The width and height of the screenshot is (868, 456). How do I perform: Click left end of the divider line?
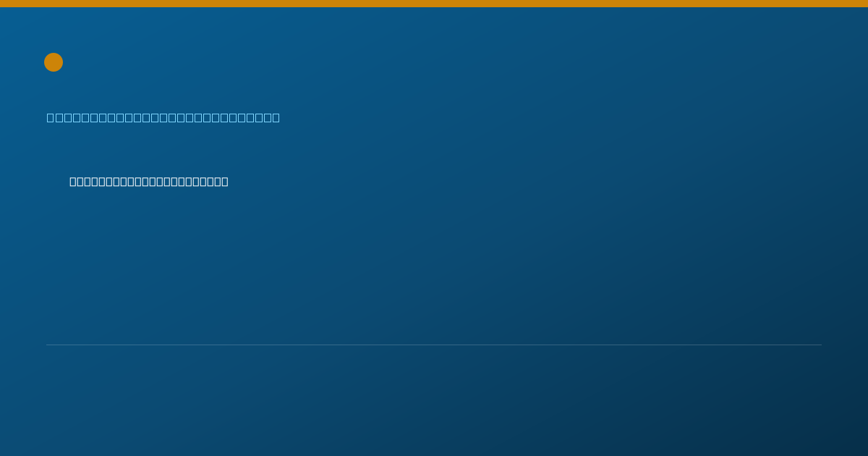[x=48, y=345]
